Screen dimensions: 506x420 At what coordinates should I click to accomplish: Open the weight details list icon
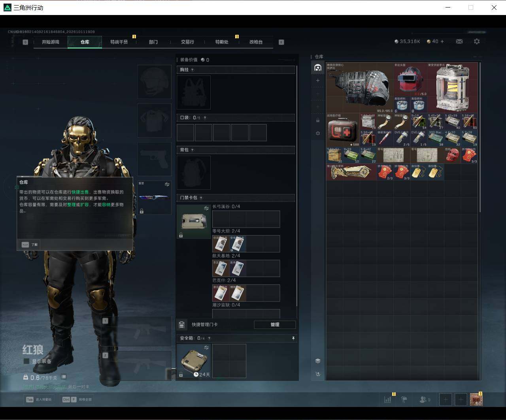click(x=64, y=377)
